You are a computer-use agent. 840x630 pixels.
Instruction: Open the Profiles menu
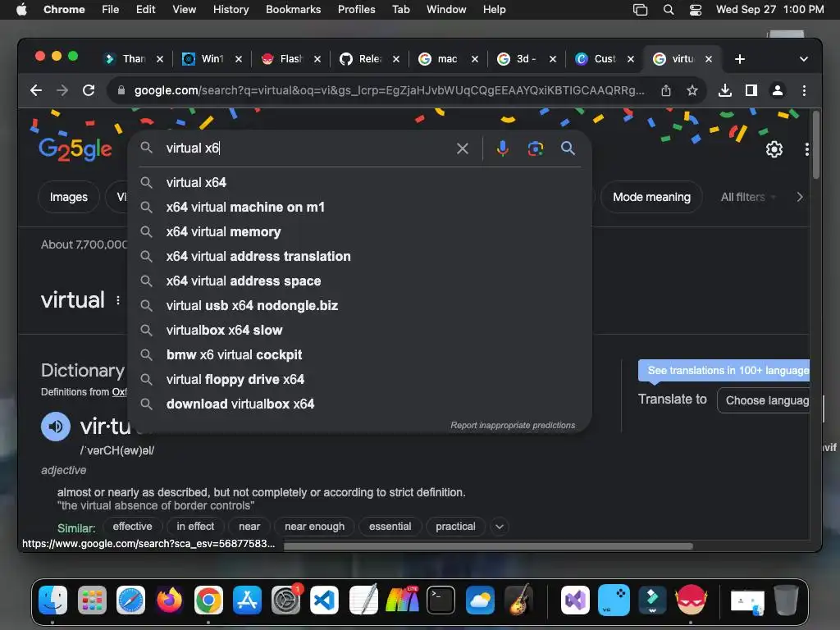356,10
